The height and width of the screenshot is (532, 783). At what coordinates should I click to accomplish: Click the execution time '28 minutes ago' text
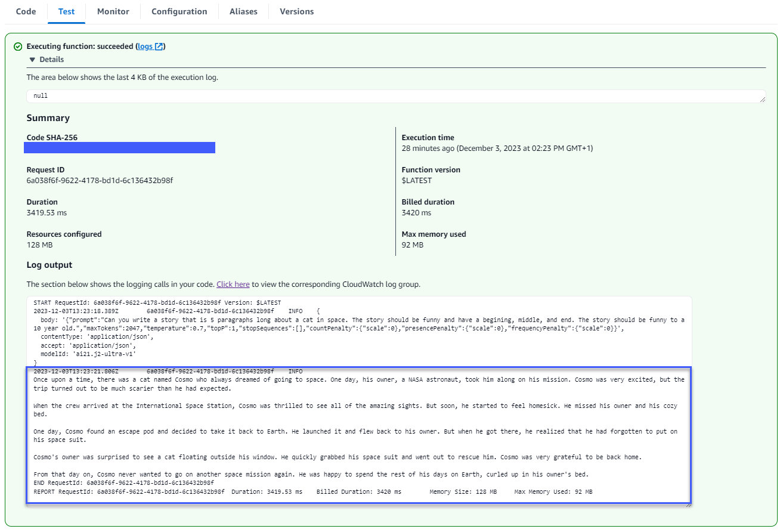pos(497,149)
